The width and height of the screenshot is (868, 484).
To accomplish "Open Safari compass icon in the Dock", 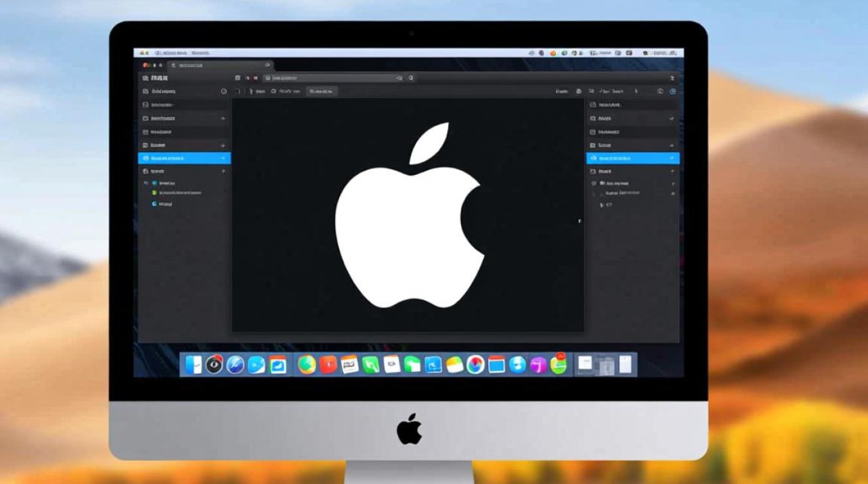I will 235,365.
